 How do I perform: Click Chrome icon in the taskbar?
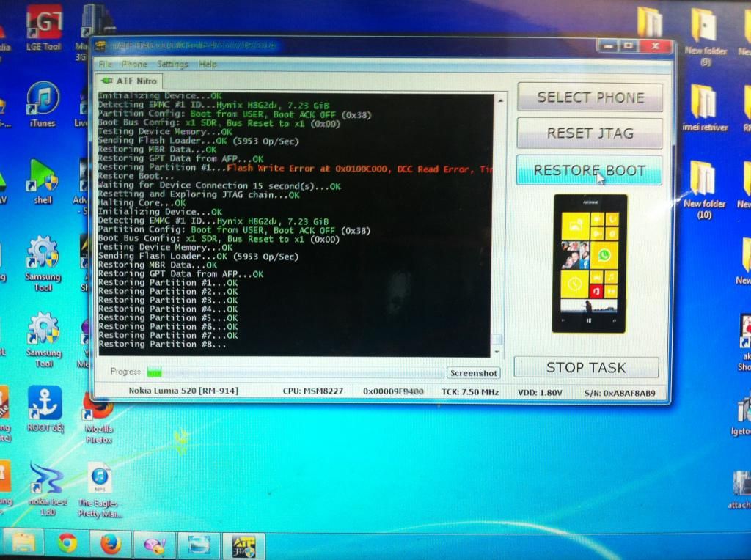click(67, 544)
